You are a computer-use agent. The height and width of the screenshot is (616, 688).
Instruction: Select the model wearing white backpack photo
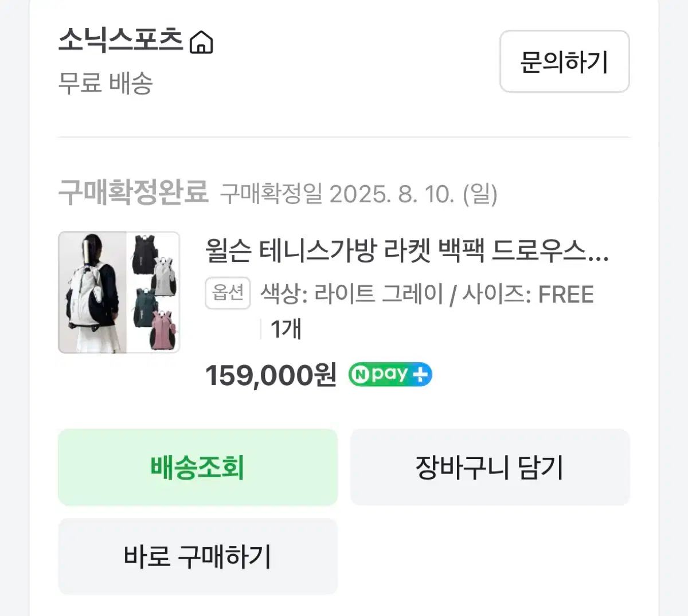coord(92,292)
